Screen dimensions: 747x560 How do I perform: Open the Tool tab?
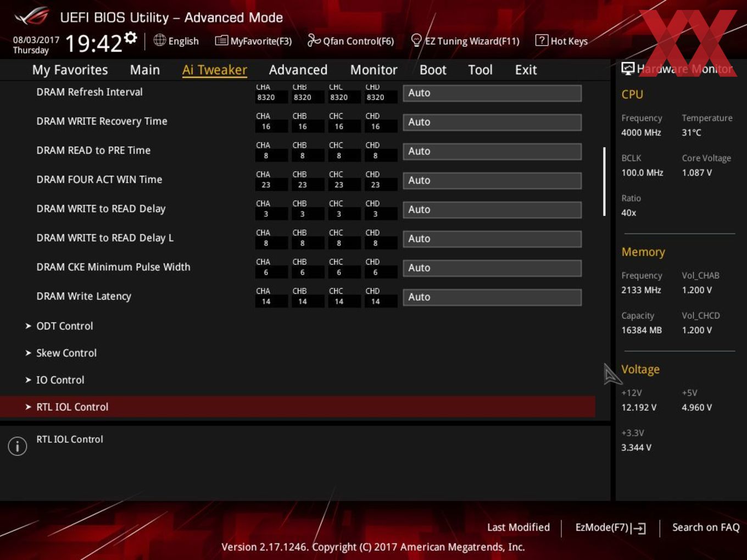(x=480, y=70)
